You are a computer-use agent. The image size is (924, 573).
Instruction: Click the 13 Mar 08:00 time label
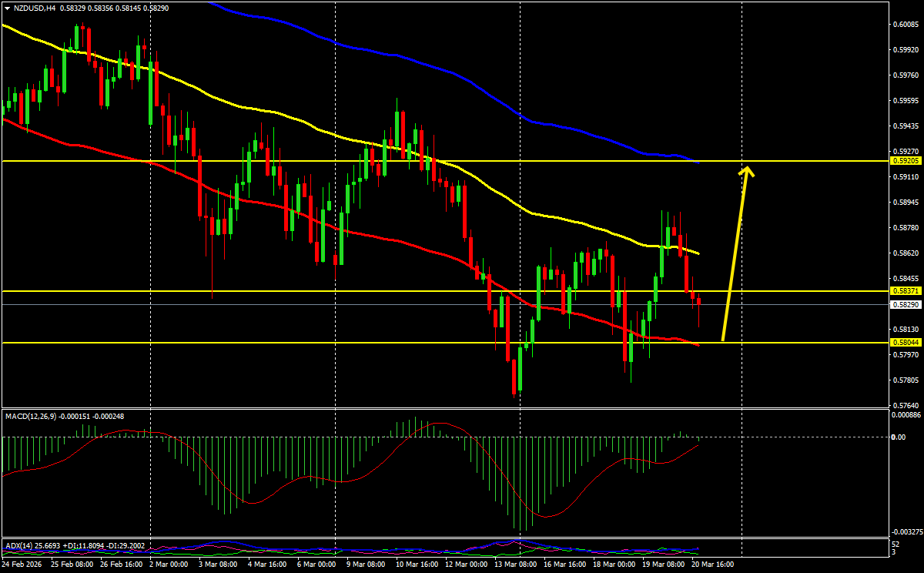(x=515, y=565)
